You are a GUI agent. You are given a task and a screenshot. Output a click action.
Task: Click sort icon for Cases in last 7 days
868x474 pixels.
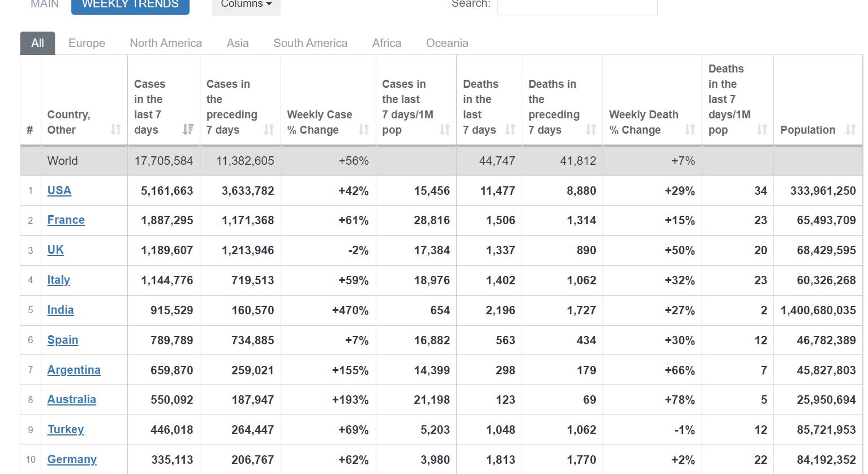click(x=188, y=130)
